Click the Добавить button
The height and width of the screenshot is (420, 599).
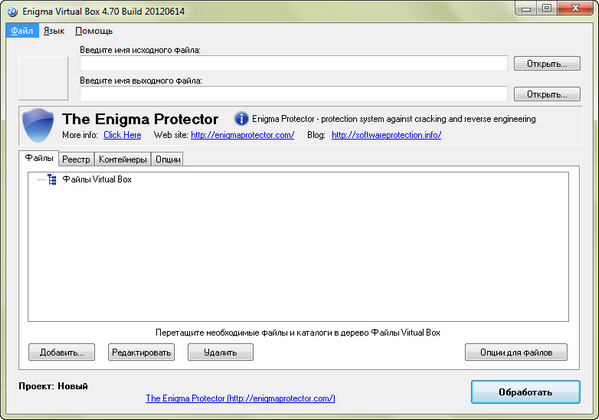[x=62, y=352]
